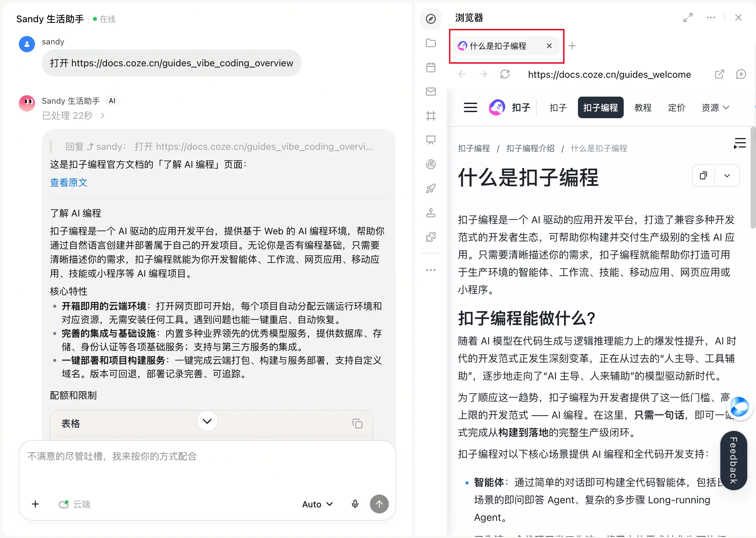Copy the docs page content
The image size is (756, 538).
point(703,175)
